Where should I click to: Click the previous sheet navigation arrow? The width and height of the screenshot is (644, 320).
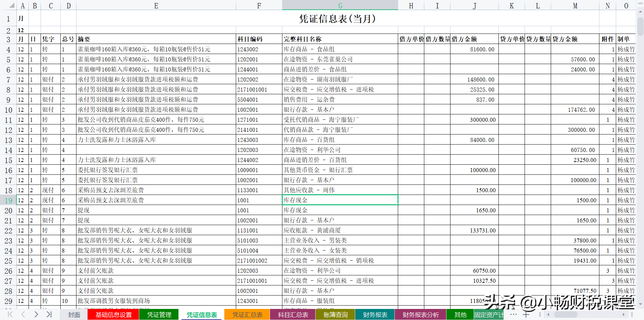(23, 315)
